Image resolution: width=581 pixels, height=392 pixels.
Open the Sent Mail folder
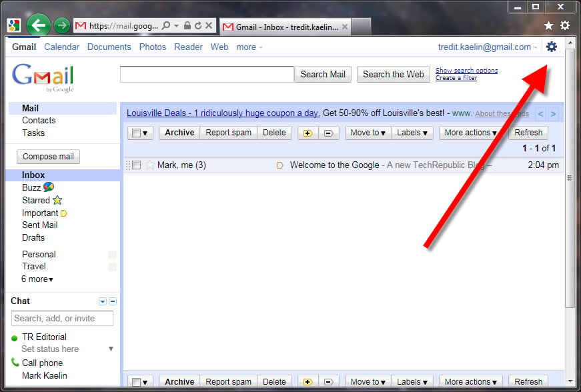[39, 225]
